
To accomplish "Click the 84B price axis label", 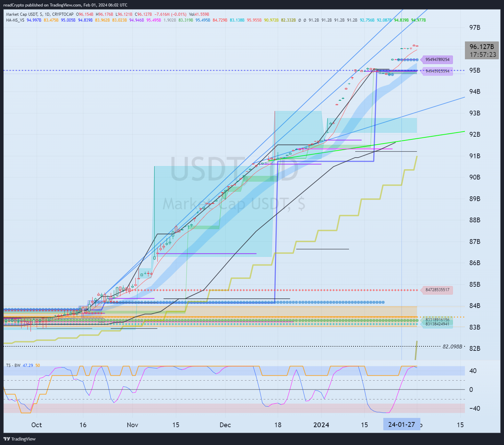I will pos(475,306).
